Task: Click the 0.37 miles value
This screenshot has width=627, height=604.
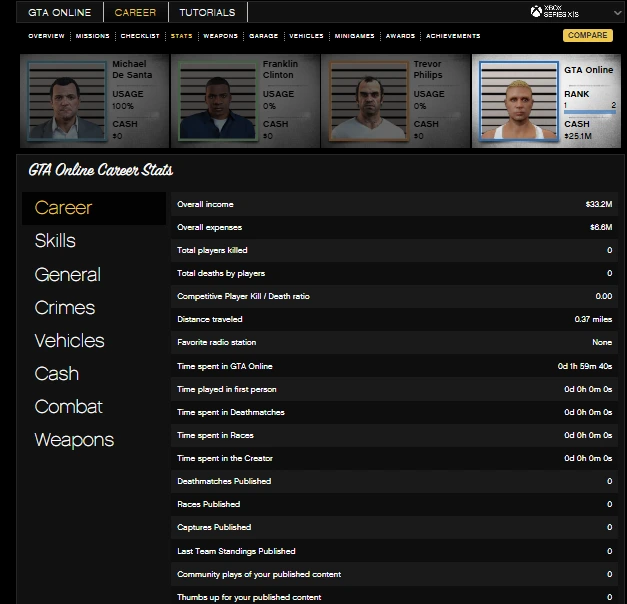Action: [593, 319]
